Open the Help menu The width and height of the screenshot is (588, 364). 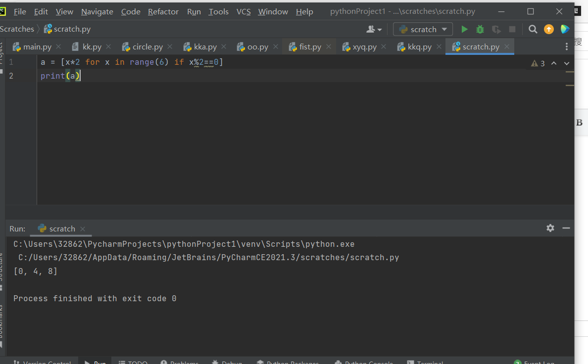coord(304,11)
